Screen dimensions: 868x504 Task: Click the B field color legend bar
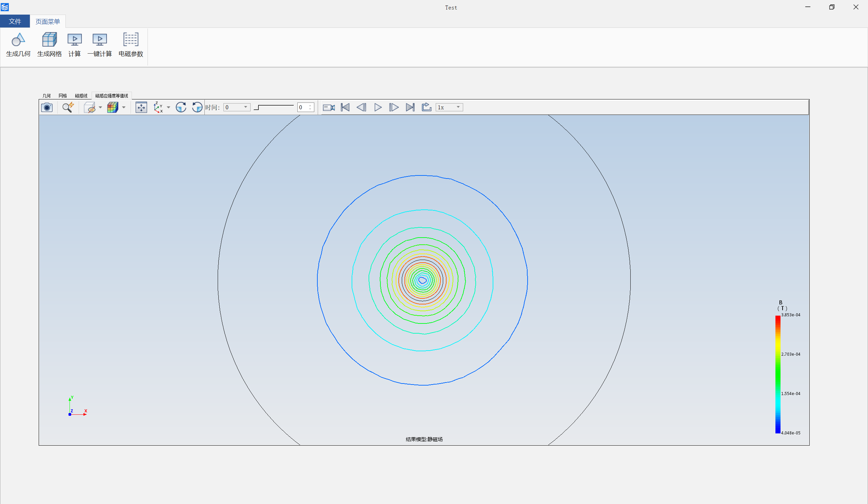[x=777, y=374]
